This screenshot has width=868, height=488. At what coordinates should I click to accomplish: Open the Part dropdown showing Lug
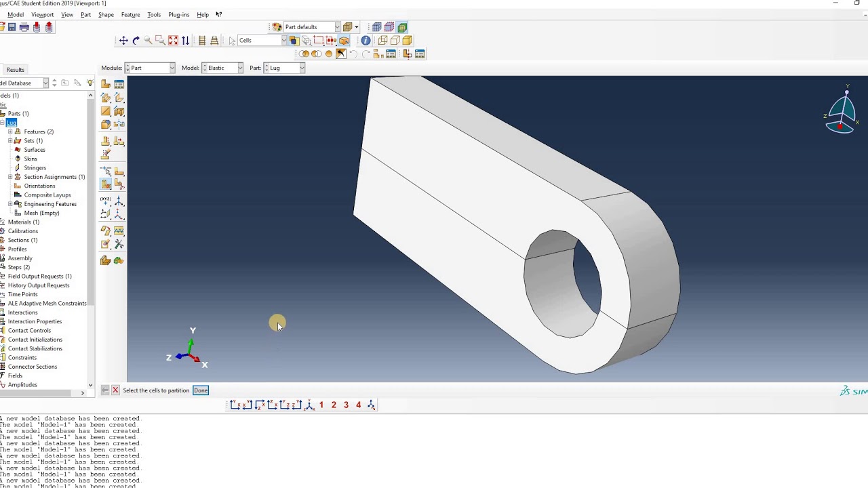pyautogui.click(x=284, y=68)
